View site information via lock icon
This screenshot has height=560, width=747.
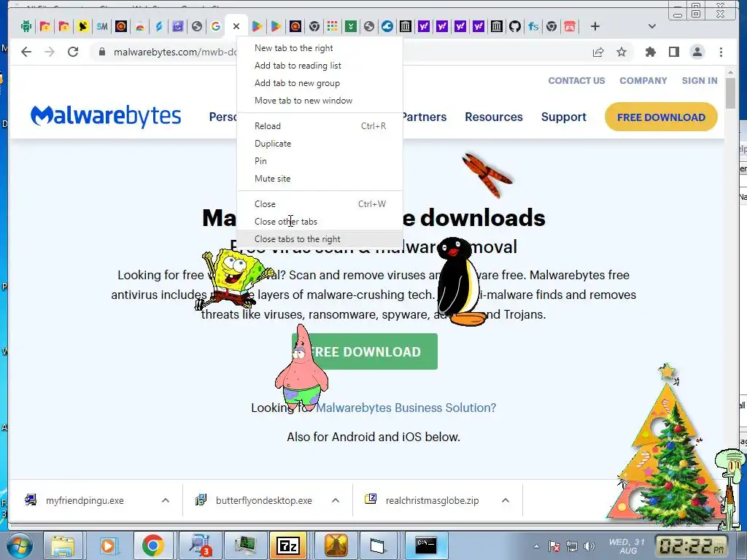[x=101, y=52]
